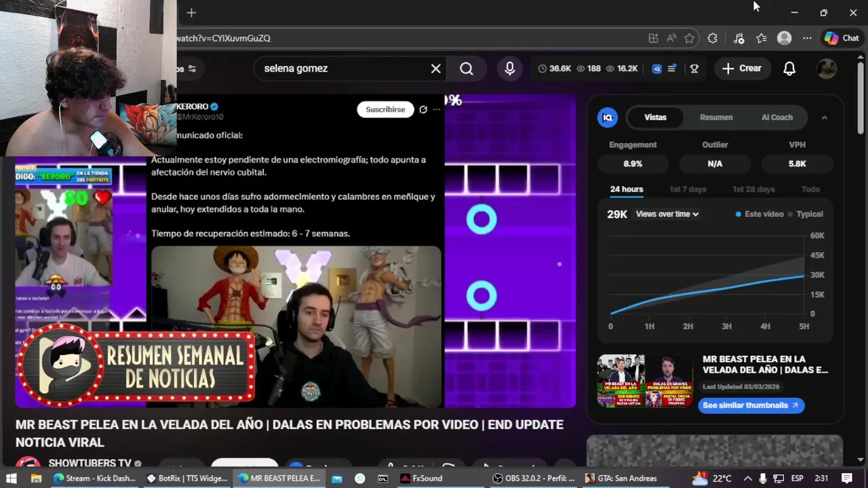This screenshot has height=488, width=868.
Task: Switch to the Resumen tab
Action: [716, 117]
